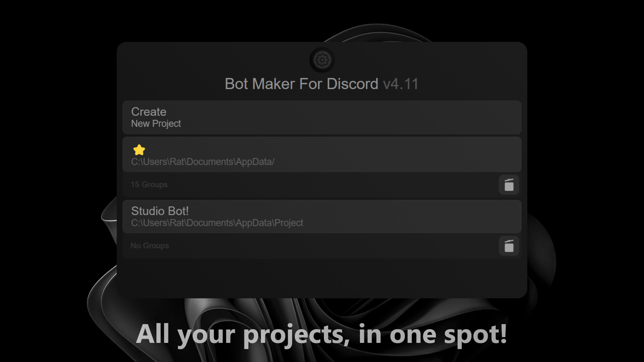Select Create New Project option

click(322, 117)
